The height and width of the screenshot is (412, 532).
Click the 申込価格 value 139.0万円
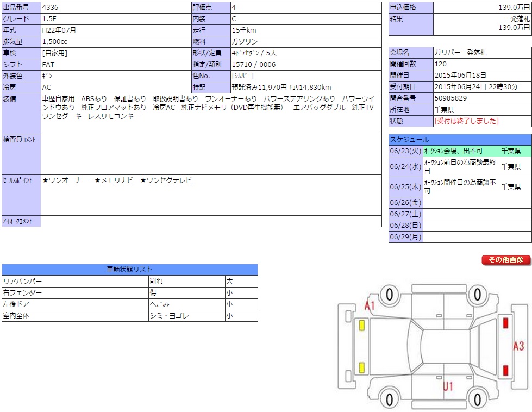pos(516,8)
